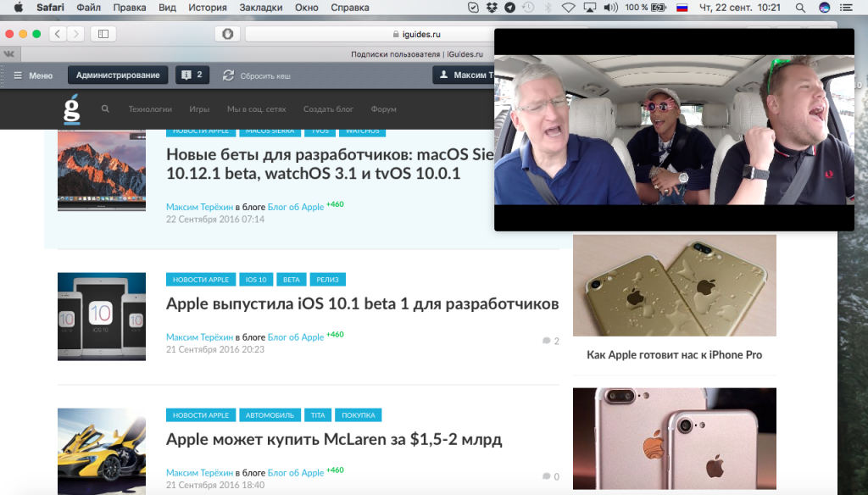Open Notification Center icon

pyautogui.click(x=846, y=7)
